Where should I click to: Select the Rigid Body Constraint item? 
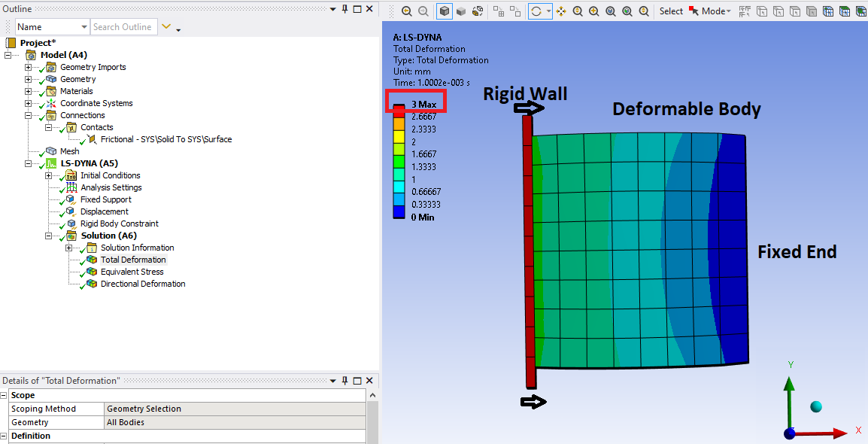[120, 224]
